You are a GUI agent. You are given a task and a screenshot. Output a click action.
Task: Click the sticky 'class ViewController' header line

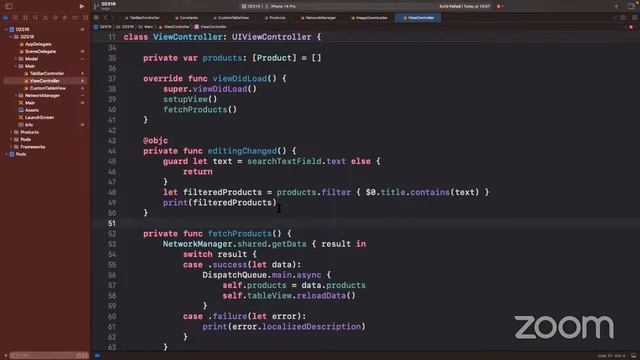coord(222,37)
